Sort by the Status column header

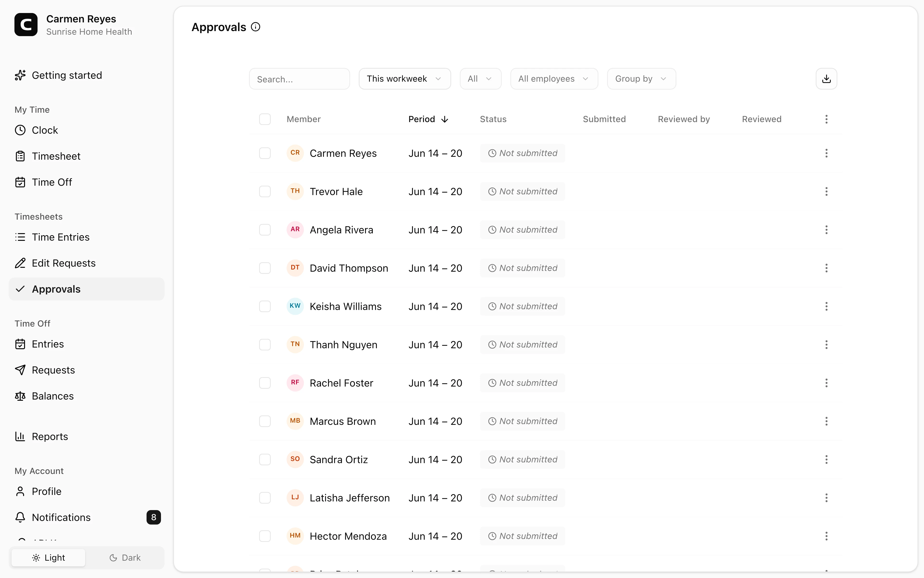pos(493,119)
